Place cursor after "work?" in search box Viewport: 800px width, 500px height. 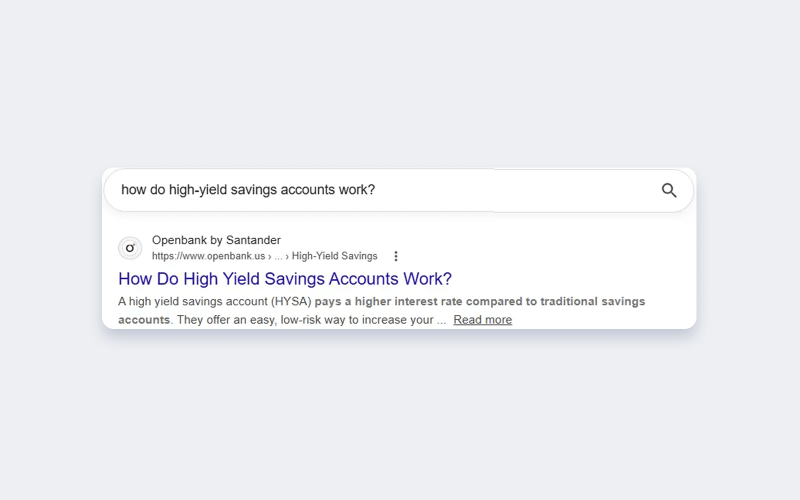tap(376, 190)
